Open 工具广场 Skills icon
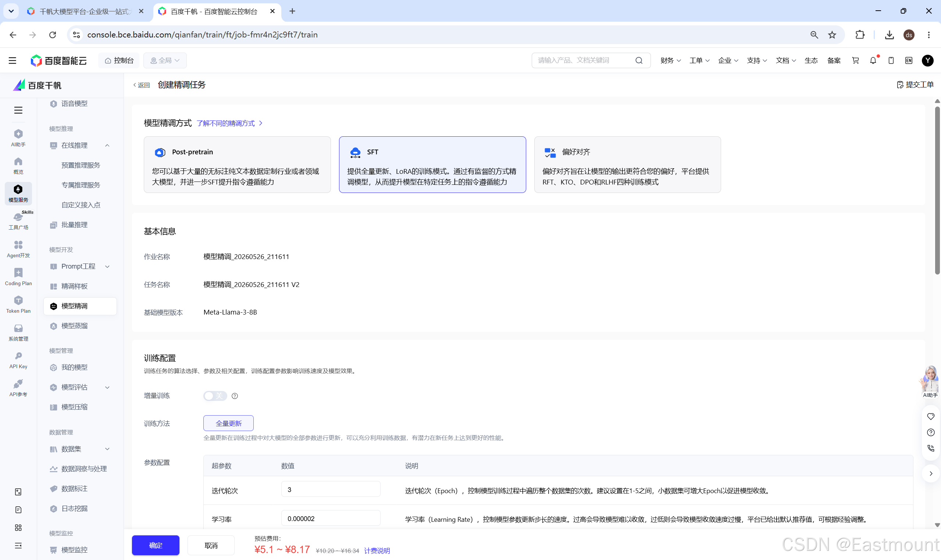The width and height of the screenshot is (941, 560). 18,221
